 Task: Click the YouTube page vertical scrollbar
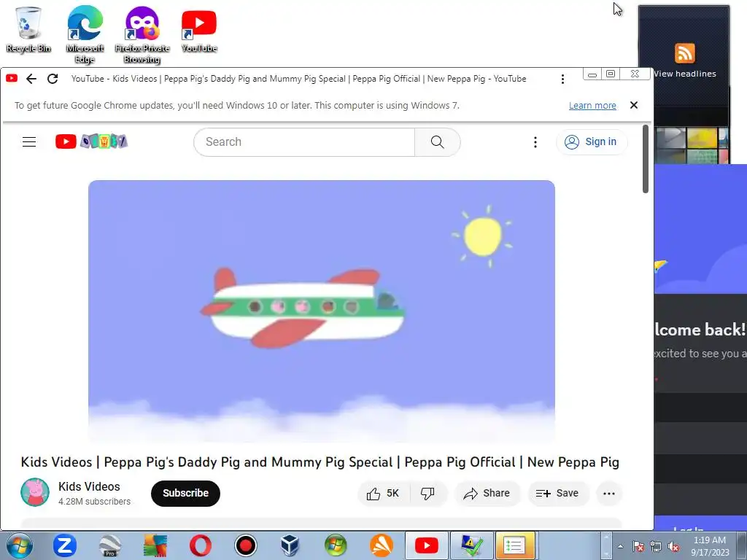tap(646, 159)
